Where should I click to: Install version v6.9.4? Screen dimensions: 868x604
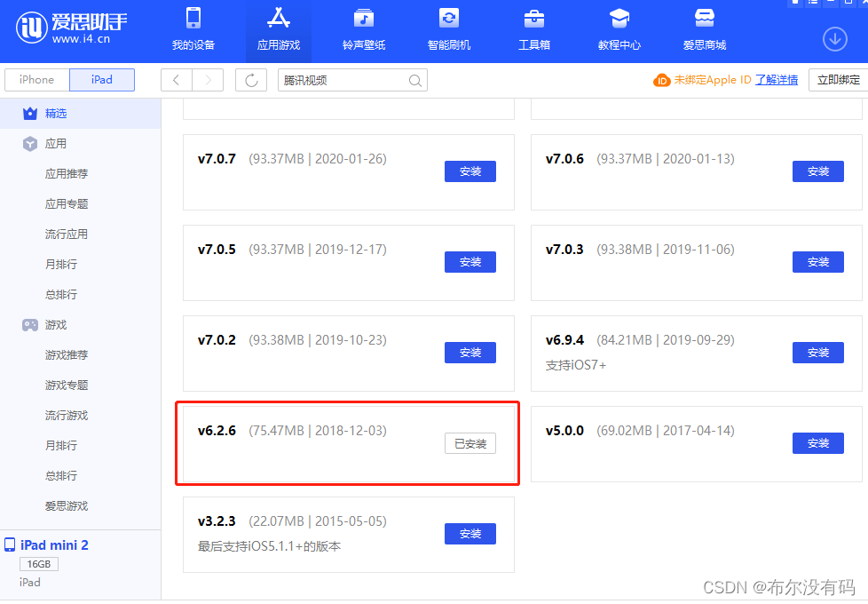818,353
